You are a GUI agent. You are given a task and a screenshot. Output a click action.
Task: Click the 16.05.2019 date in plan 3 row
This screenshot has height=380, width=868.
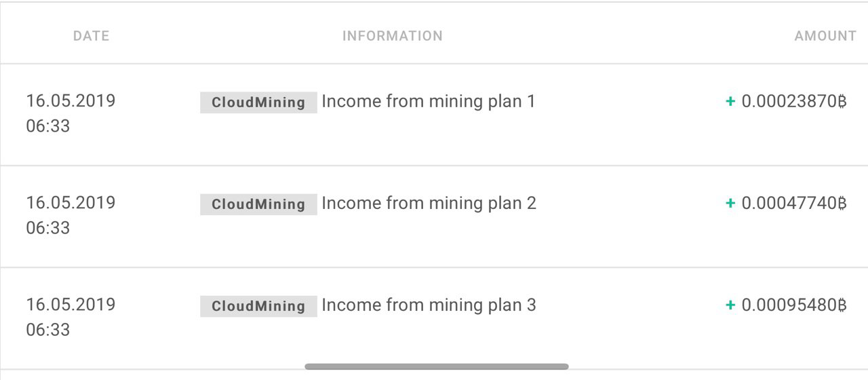point(71,305)
